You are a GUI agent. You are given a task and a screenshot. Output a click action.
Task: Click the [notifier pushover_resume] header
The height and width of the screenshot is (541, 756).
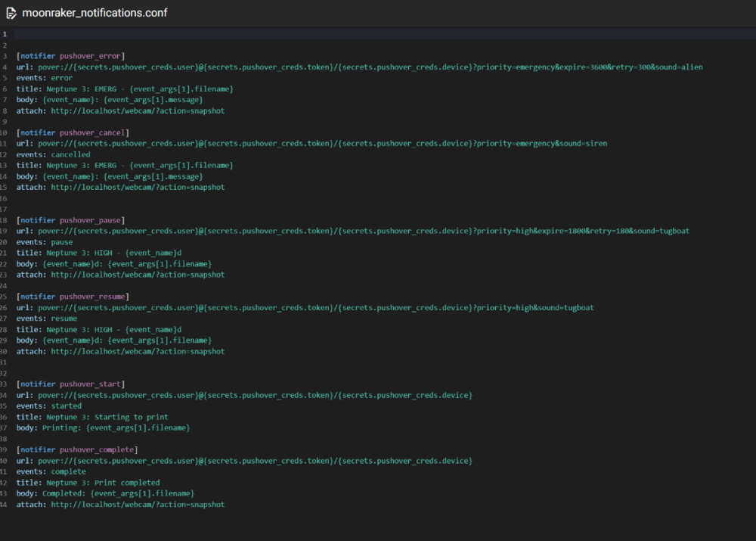(73, 297)
